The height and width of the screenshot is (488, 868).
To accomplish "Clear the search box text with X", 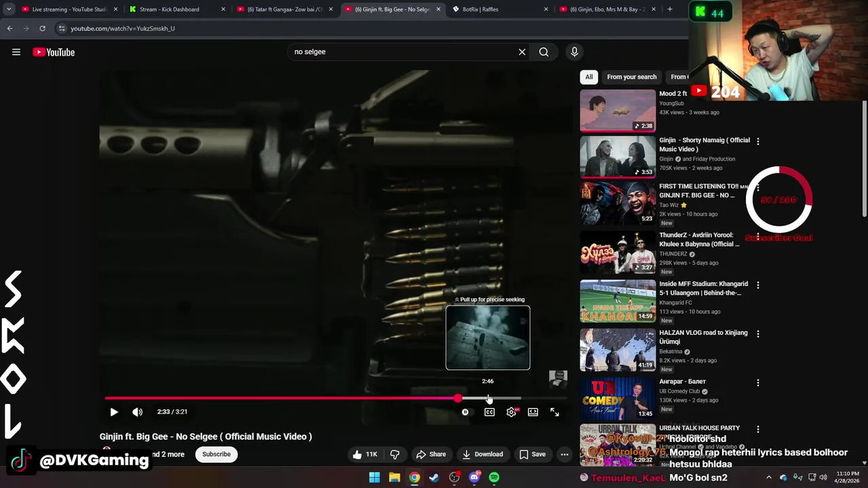I will click(522, 52).
